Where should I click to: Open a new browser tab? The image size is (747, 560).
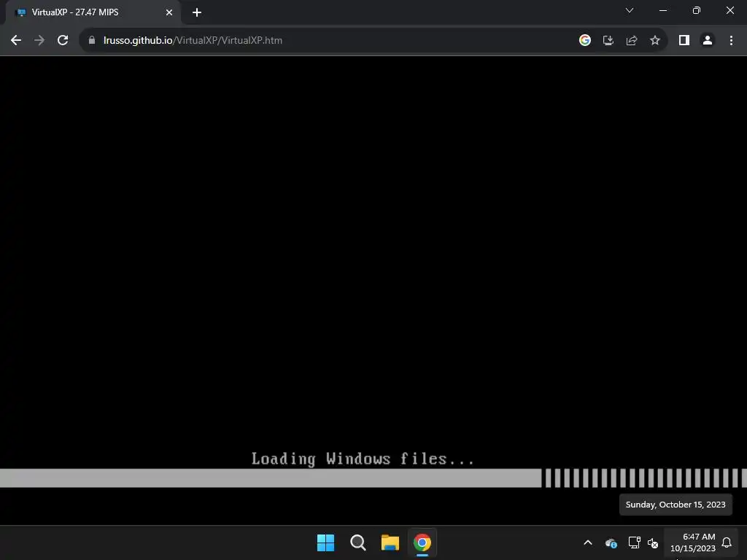[197, 12]
